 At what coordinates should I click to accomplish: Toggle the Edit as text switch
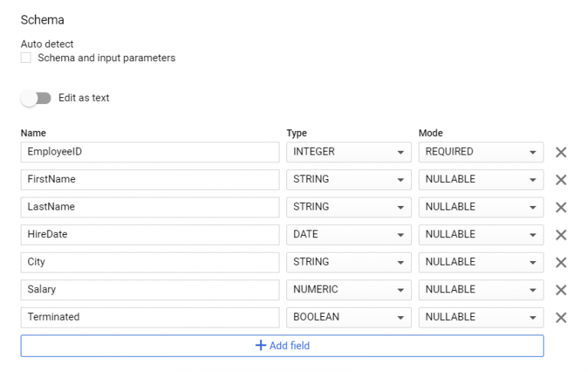36,98
